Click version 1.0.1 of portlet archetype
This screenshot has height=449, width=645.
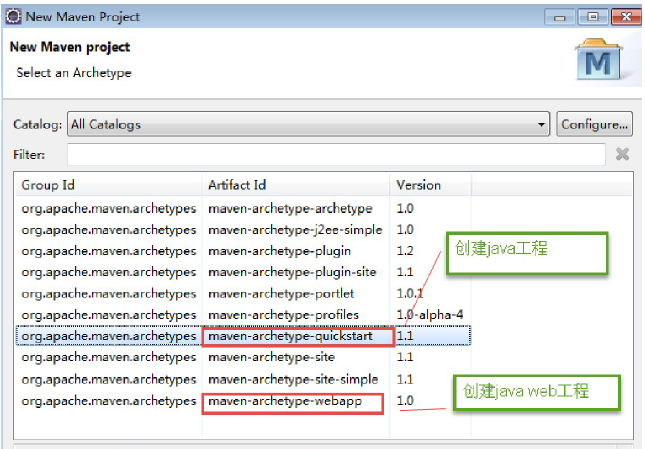[410, 294]
